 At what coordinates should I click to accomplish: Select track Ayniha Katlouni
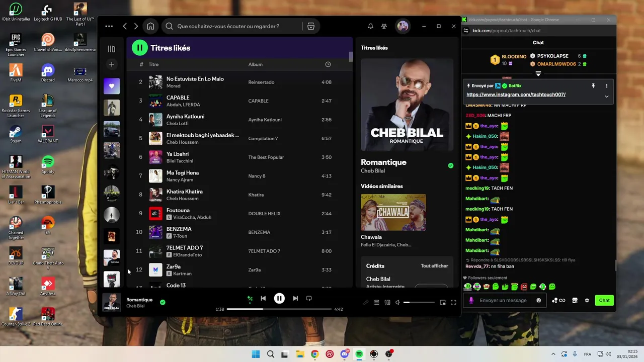point(239,120)
